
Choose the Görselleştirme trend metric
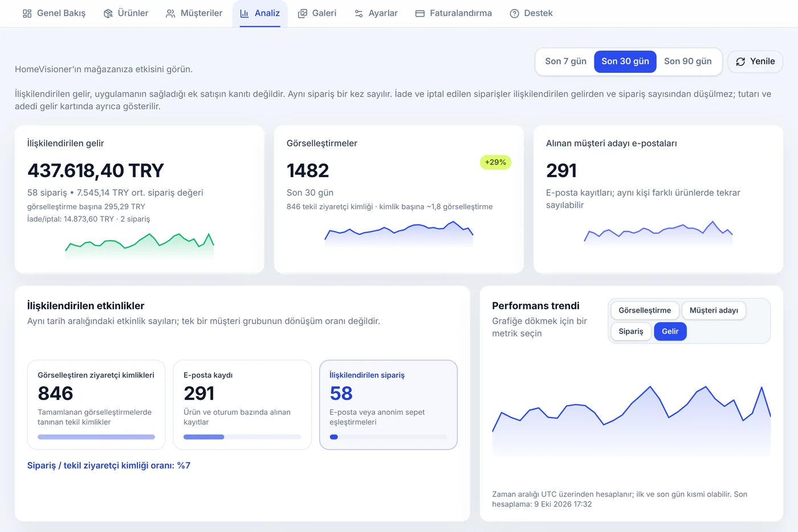click(645, 310)
